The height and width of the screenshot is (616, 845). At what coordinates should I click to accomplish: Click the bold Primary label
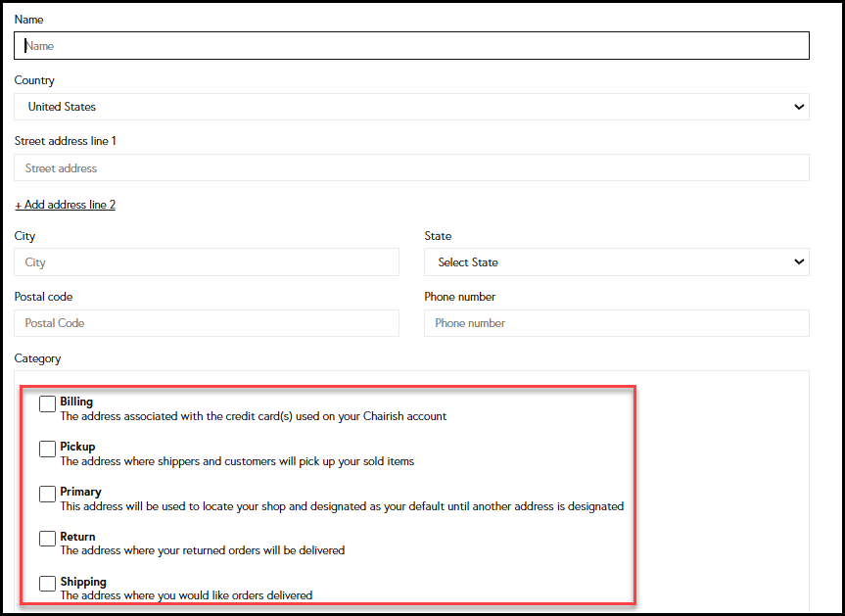coord(81,492)
